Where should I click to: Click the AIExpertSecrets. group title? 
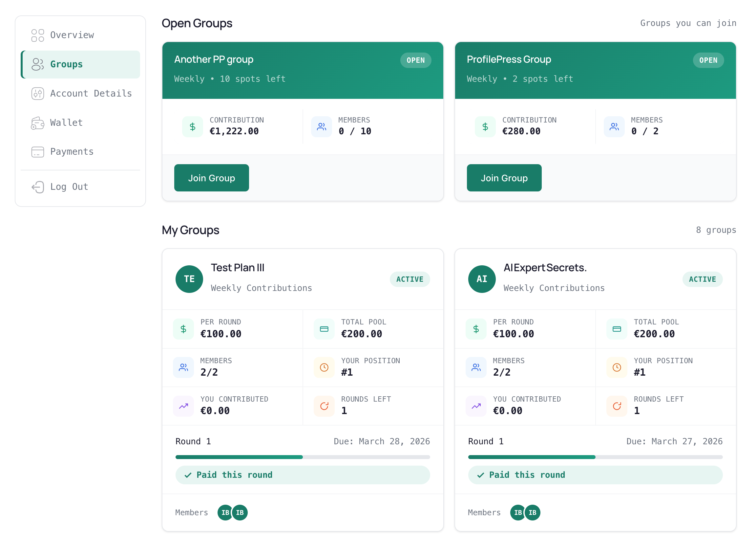click(x=545, y=268)
